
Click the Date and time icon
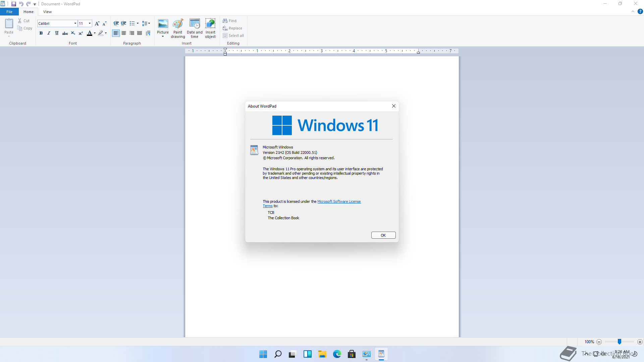195,23
